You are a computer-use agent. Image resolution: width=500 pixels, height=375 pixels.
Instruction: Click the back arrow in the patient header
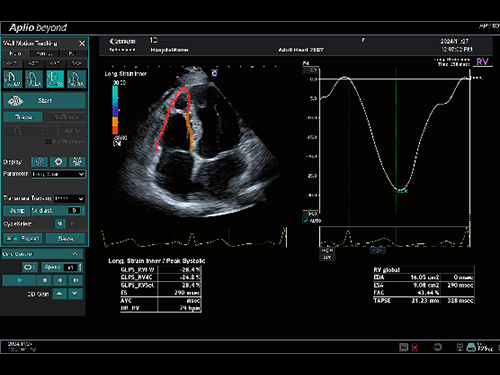tap(112, 41)
